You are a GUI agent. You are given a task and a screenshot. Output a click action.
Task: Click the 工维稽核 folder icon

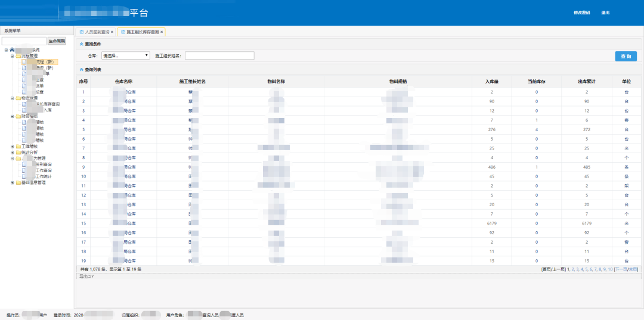[18, 147]
